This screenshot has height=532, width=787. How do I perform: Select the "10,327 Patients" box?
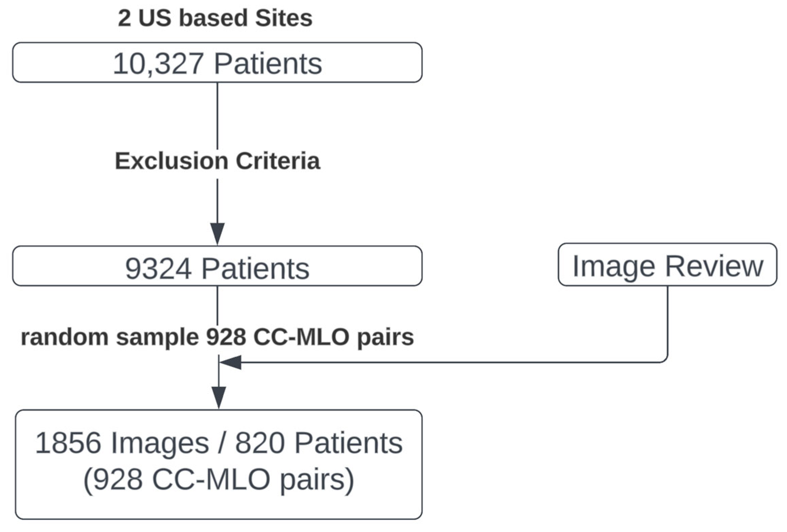click(x=217, y=63)
